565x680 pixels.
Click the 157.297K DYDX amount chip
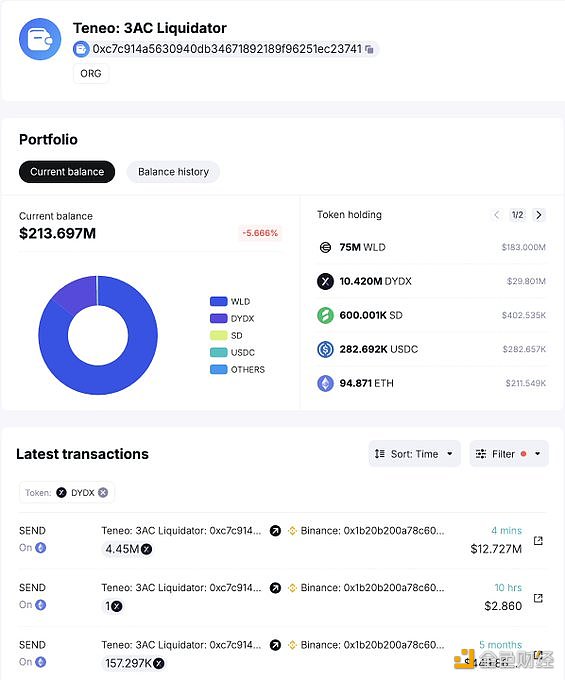(134, 664)
